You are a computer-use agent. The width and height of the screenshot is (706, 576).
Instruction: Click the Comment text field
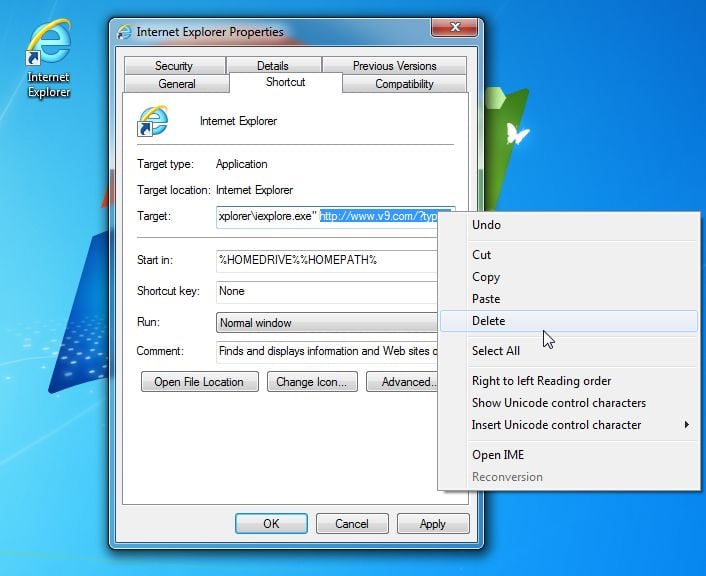pos(327,352)
